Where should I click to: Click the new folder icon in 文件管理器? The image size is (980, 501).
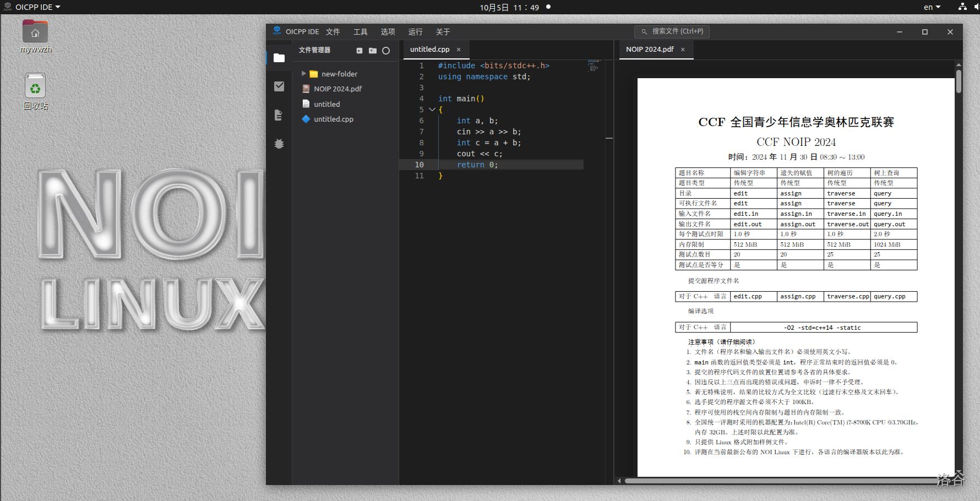tap(373, 51)
